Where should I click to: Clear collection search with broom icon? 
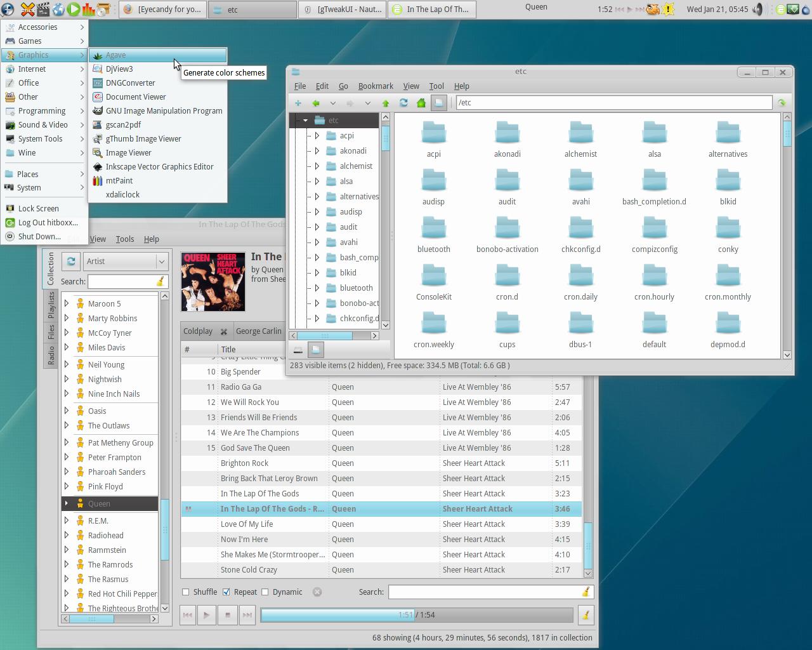(x=160, y=282)
